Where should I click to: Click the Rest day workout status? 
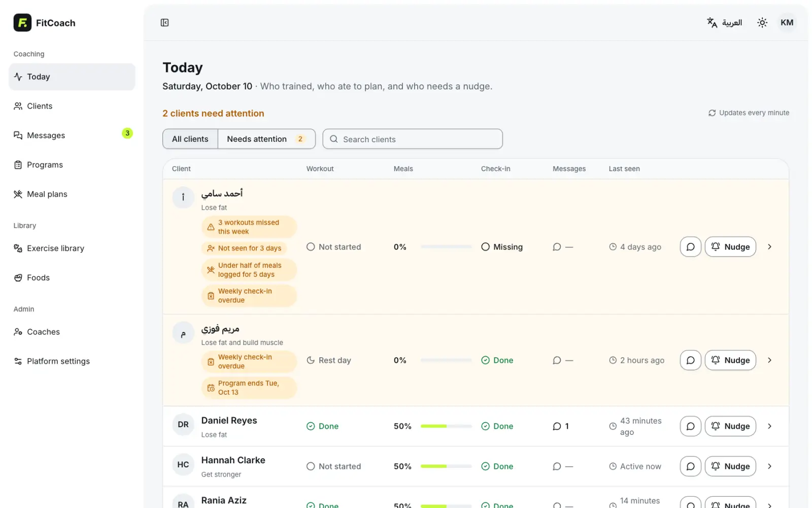click(x=329, y=360)
